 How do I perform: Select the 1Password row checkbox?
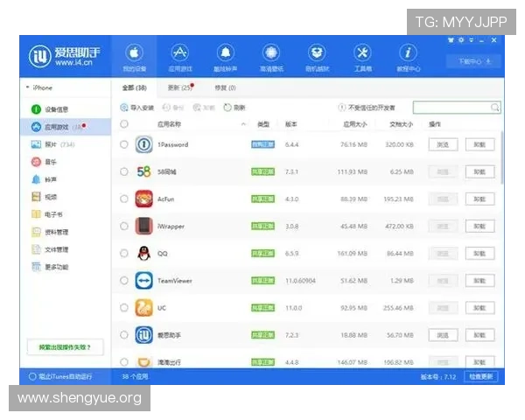pos(124,144)
